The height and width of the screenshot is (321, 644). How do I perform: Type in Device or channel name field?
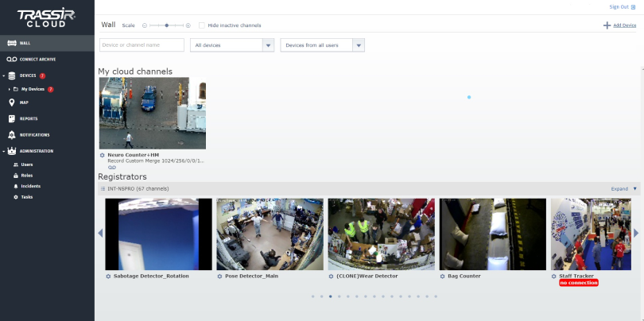pyautogui.click(x=142, y=45)
